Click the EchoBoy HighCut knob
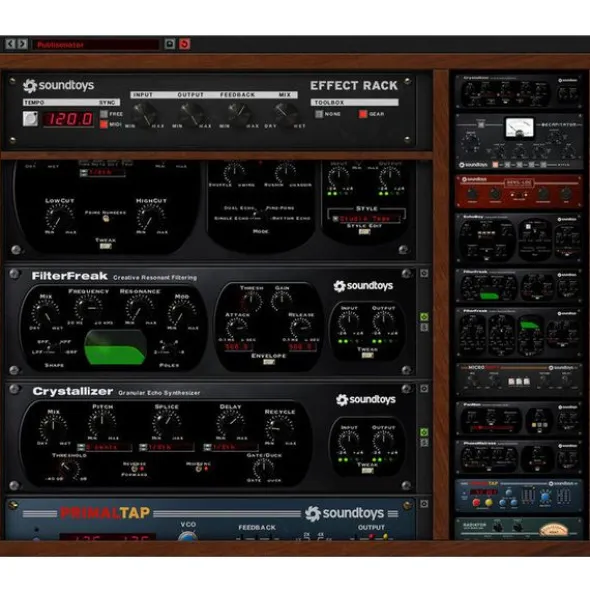Viewport: 590px width, 591px height. 151,218
